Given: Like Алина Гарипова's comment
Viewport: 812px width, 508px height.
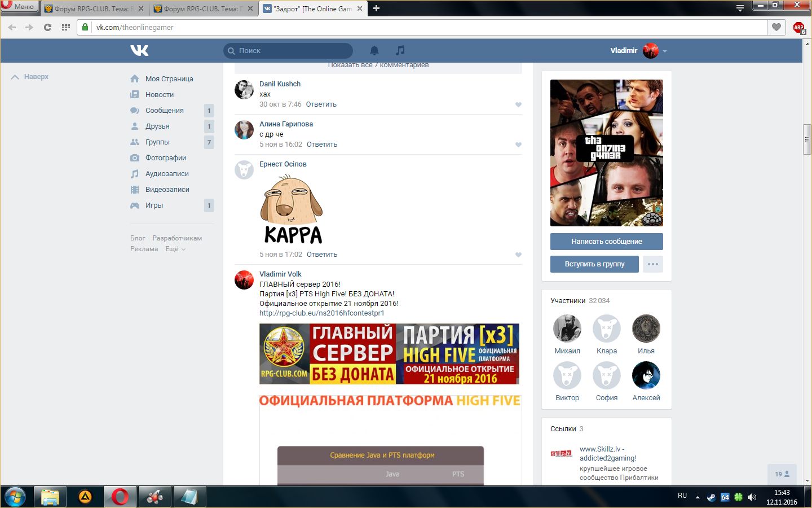Looking at the screenshot, I should 518,144.
